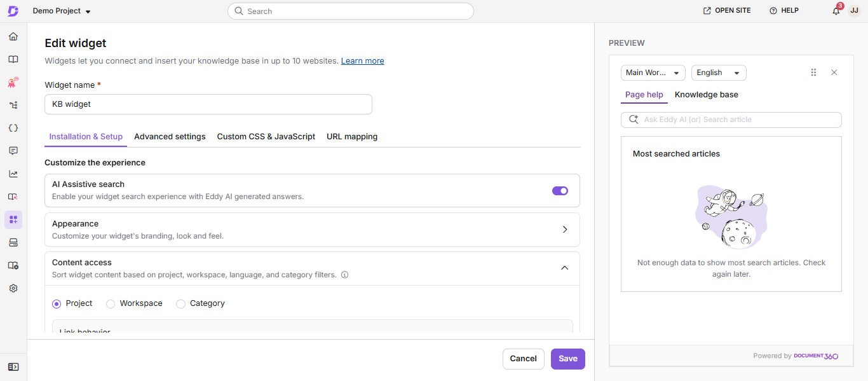Screen dimensions: 868x381
Task: Open the Drive storage icon in sidebar
Action: click(13, 242)
